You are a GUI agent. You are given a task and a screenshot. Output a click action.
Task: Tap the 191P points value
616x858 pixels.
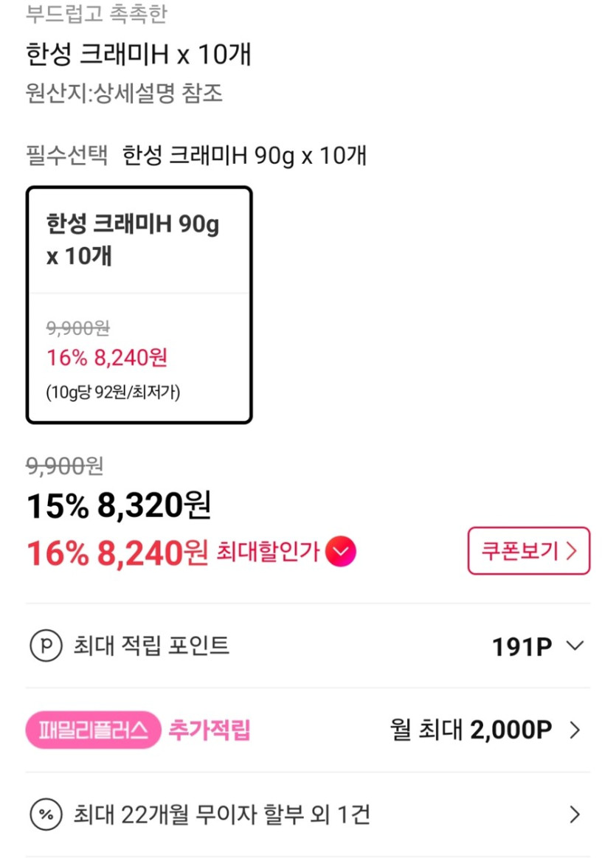522,647
